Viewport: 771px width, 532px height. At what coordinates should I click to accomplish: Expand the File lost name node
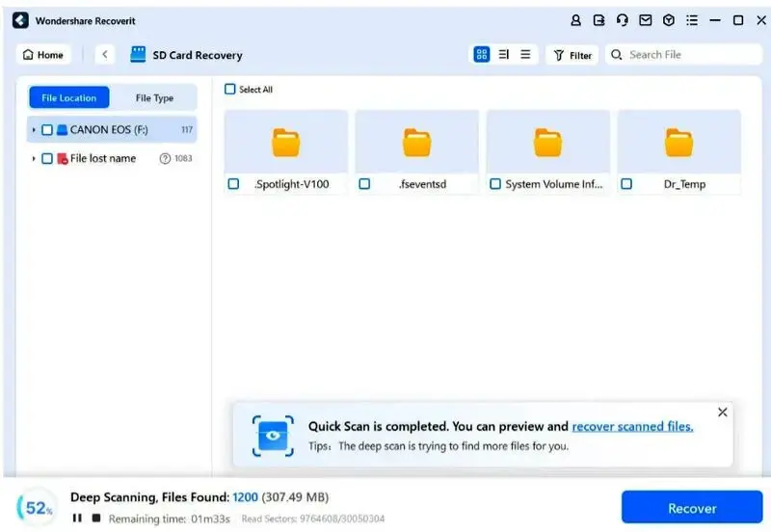point(34,158)
